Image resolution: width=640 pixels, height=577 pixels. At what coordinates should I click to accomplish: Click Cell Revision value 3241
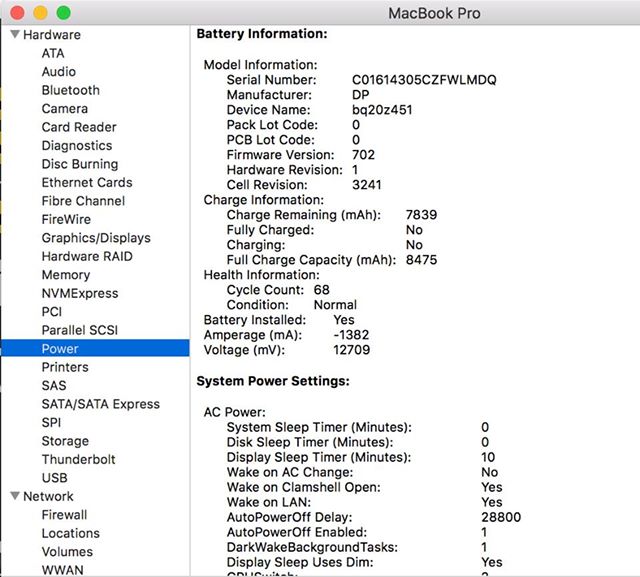(367, 185)
